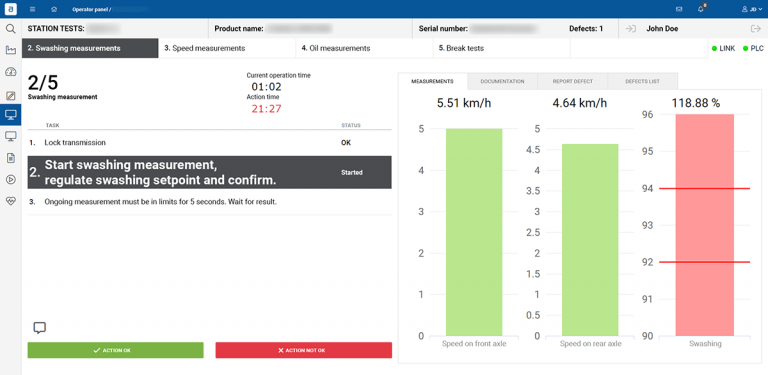Select the highlighted monitor sidebar icon
Image resolution: width=768 pixels, height=375 pixels.
coord(11,115)
